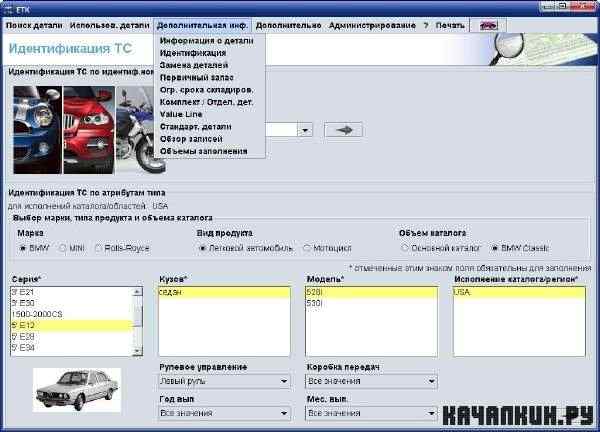Select the MINI brand radio button
The height and width of the screenshot is (432, 600).
click(x=63, y=248)
